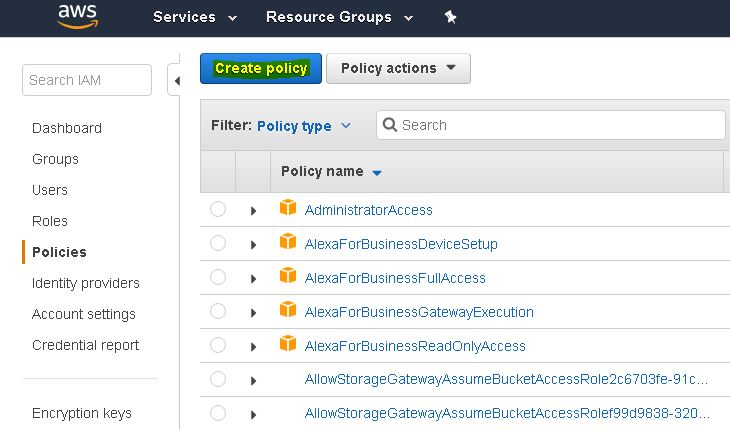730x430 pixels.
Task: Click the orange box icon beside AlexaForBusinessDeviceSetup
Action: click(x=288, y=243)
